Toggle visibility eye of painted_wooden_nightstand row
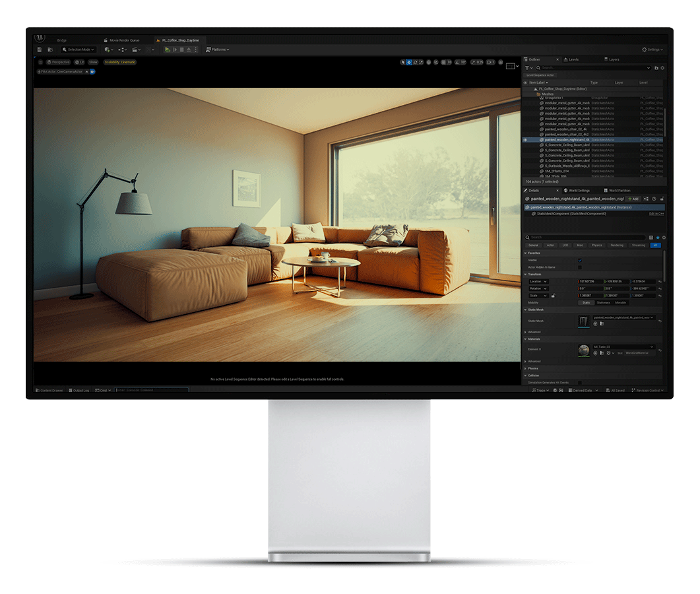 click(525, 140)
